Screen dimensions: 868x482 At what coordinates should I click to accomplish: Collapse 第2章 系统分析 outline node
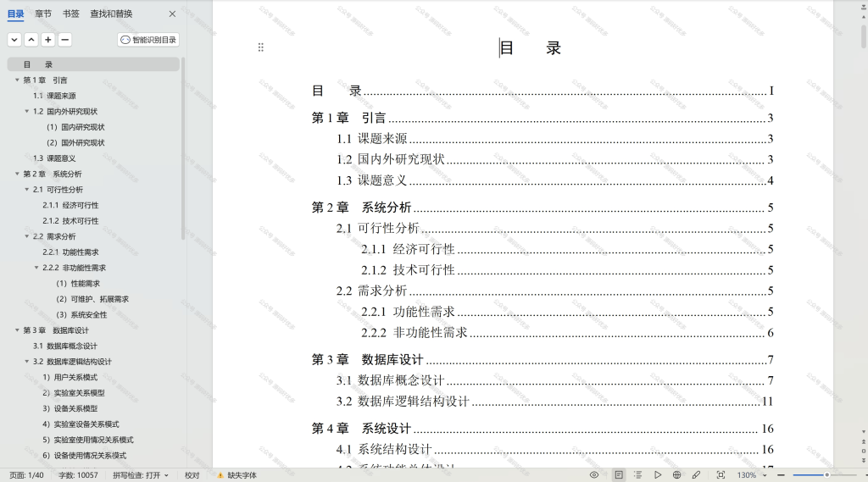coord(17,174)
